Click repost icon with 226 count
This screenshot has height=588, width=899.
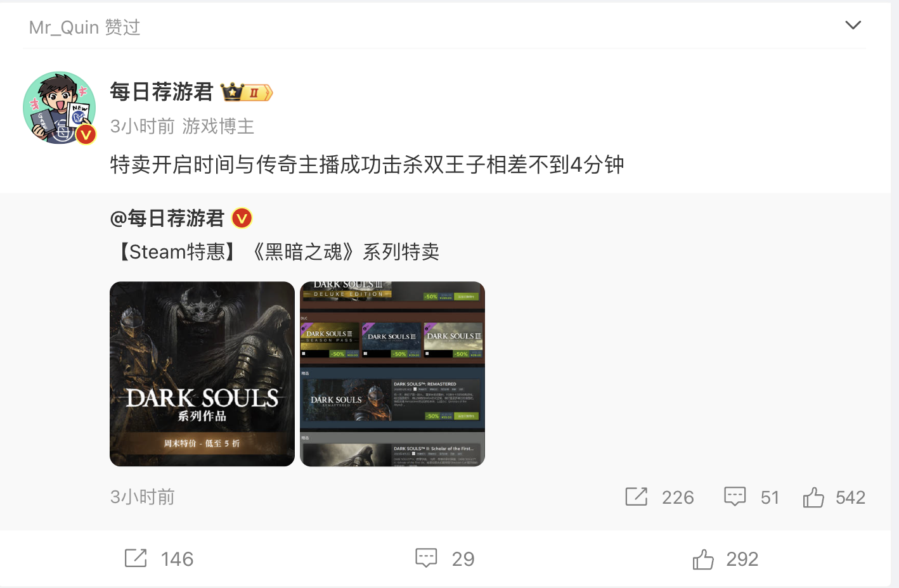pyautogui.click(x=637, y=497)
